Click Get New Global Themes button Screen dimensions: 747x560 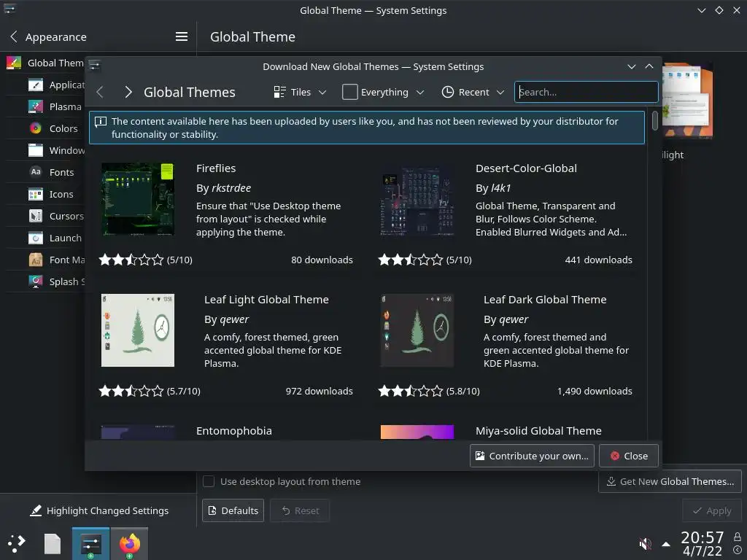(x=670, y=481)
